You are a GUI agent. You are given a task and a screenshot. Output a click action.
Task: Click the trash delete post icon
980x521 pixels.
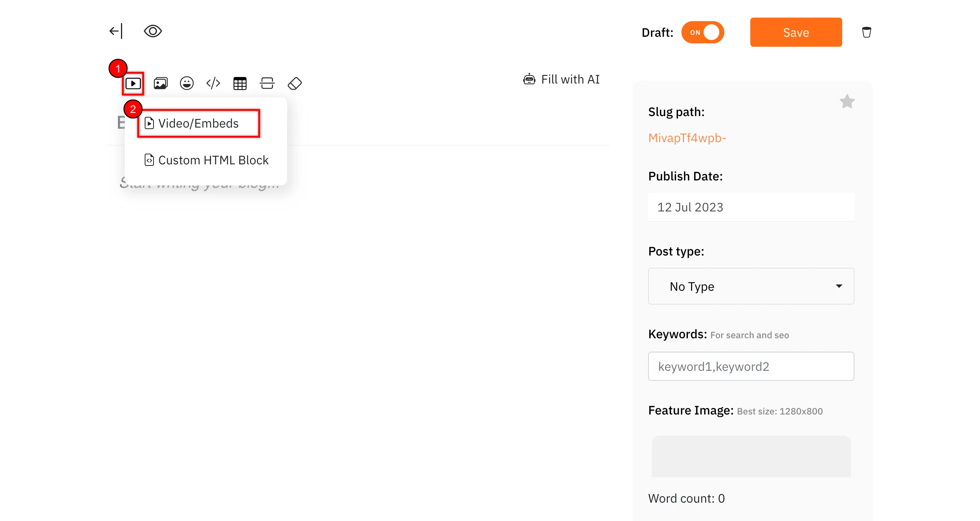(866, 32)
